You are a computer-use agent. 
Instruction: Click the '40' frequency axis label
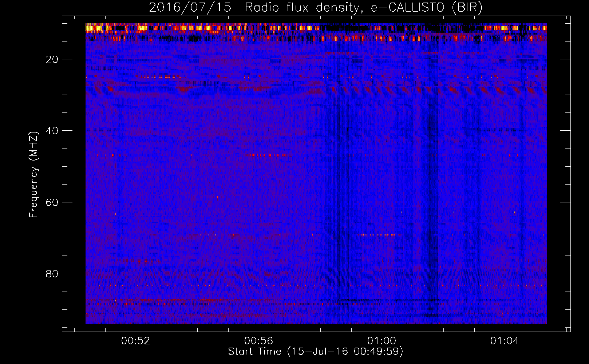click(x=52, y=131)
